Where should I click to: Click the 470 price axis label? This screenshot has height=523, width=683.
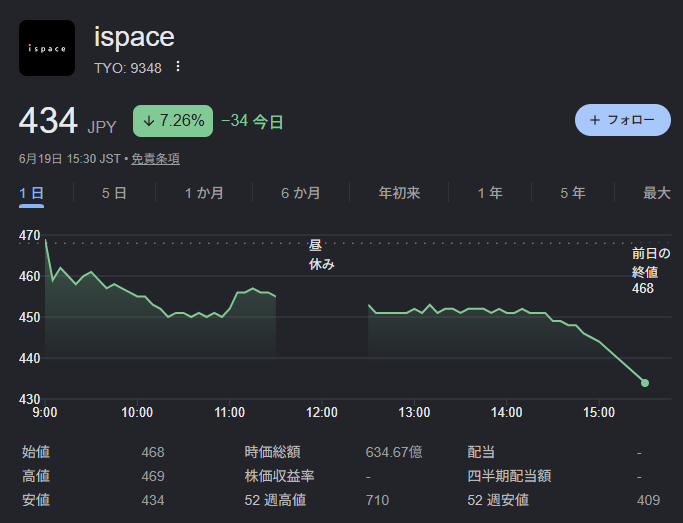pyautogui.click(x=30, y=235)
